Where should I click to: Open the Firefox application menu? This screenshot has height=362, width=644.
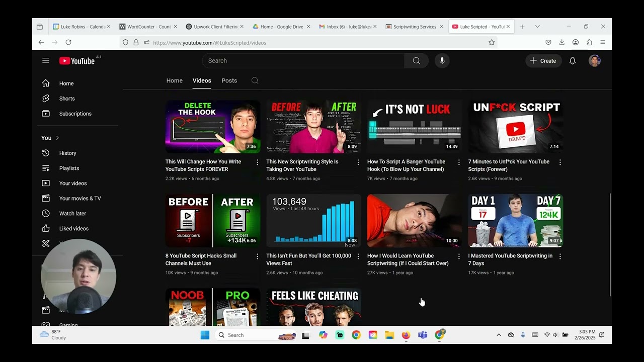coord(603,43)
